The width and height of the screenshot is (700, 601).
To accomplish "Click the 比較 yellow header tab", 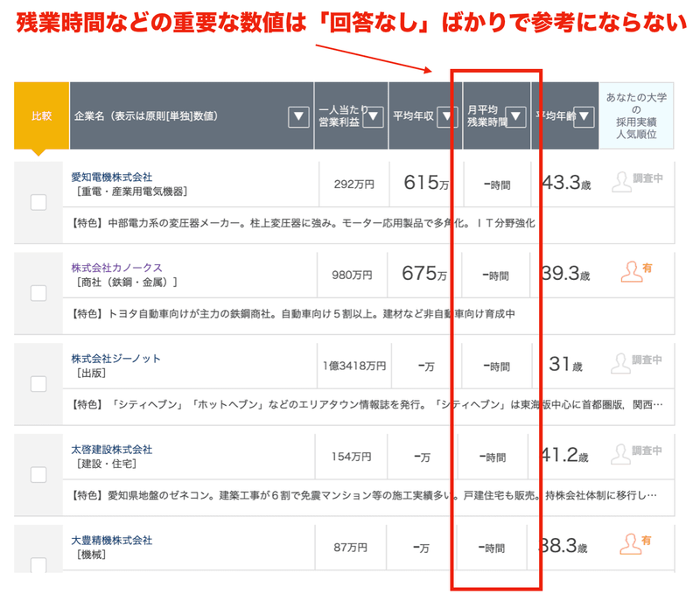I will (41, 116).
